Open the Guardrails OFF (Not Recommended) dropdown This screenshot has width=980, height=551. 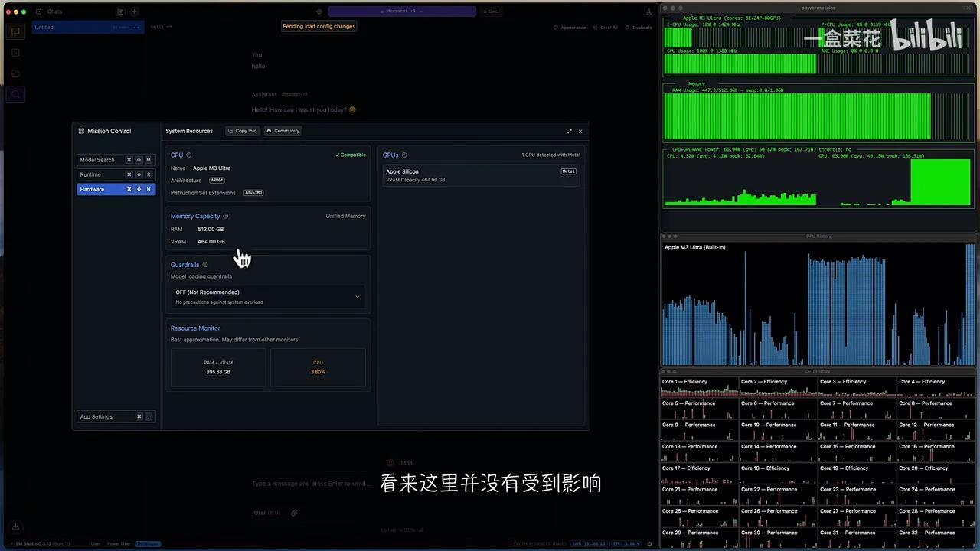point(266,296)
